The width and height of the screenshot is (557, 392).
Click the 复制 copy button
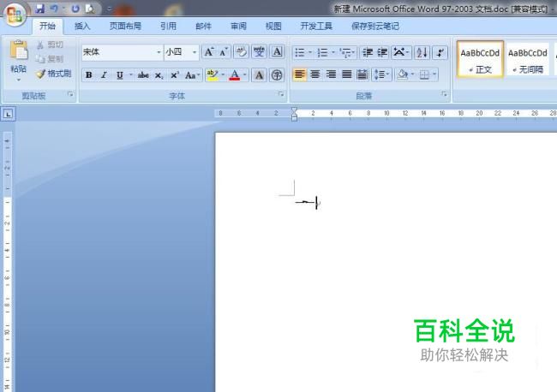(50, 59)
